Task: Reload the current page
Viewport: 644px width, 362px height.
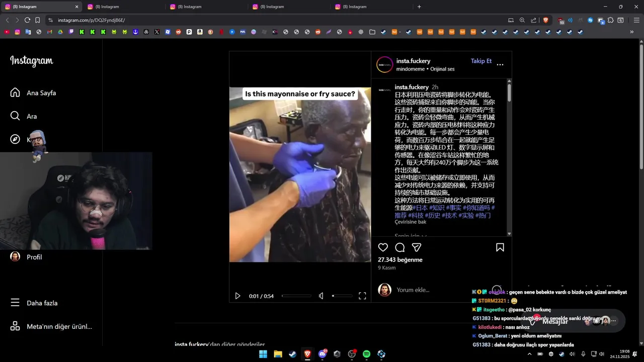Action: [x=27, y=20]
